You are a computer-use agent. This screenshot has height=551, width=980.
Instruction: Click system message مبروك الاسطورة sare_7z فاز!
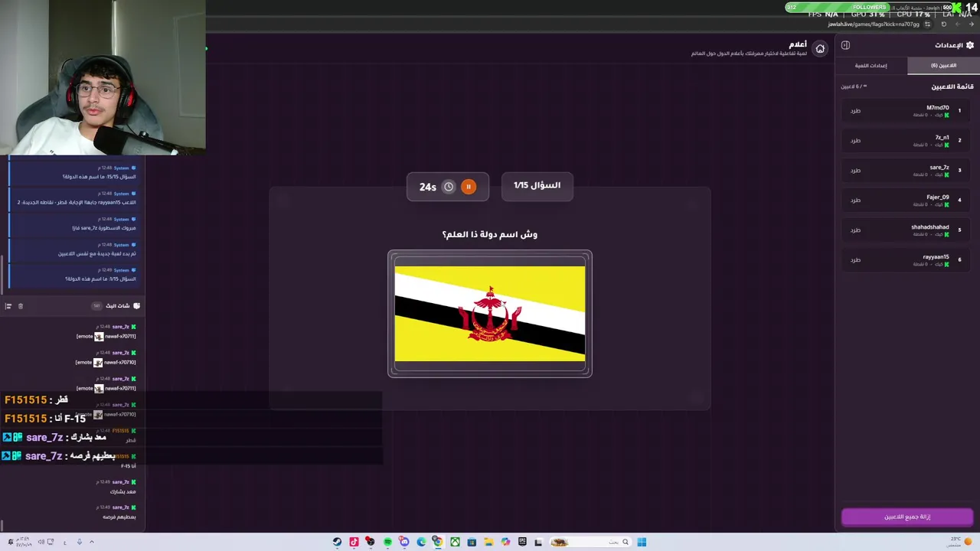click(104, 228)
